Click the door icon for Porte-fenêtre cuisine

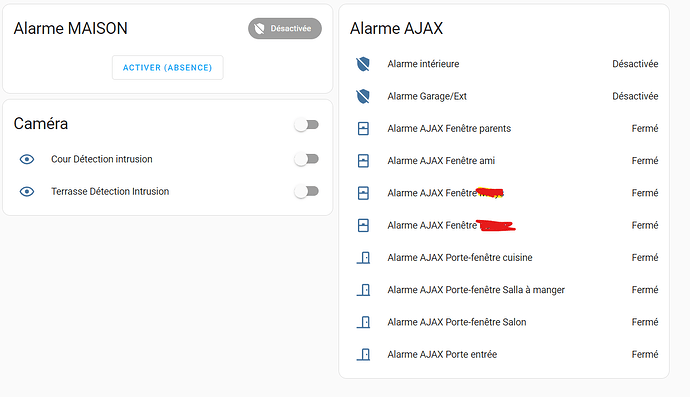pos(363,257)
